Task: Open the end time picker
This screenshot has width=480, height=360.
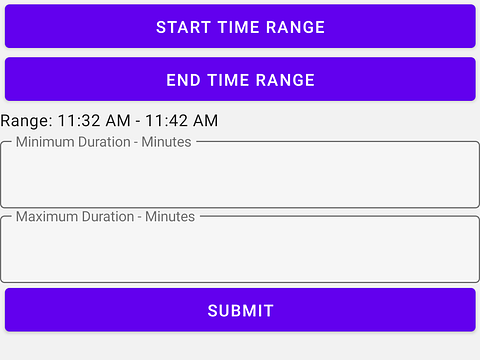Action: click(x=240, y=79)
